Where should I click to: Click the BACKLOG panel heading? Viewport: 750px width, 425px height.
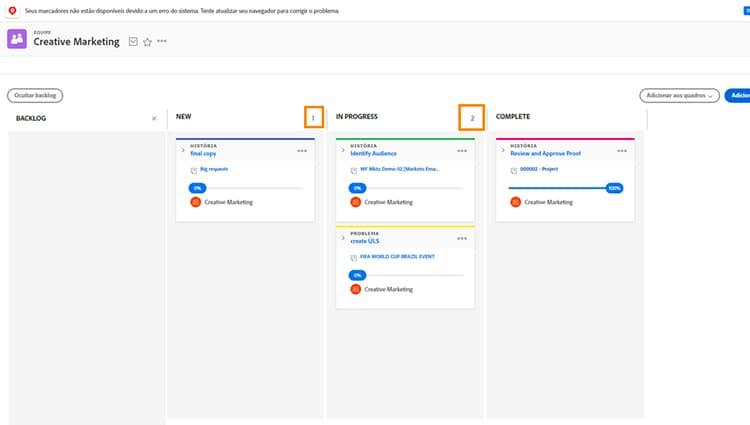click(31, 118)
